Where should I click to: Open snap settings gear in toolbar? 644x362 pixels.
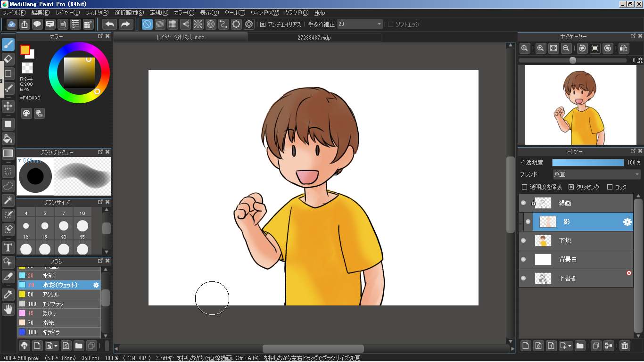pyautogui.click(x=249, y=24)
